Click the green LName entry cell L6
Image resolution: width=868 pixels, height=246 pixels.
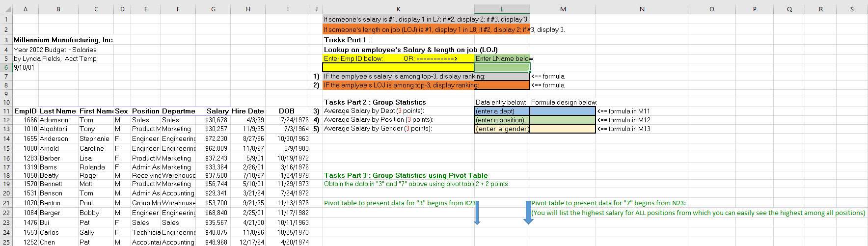click(x=502, y=67)
